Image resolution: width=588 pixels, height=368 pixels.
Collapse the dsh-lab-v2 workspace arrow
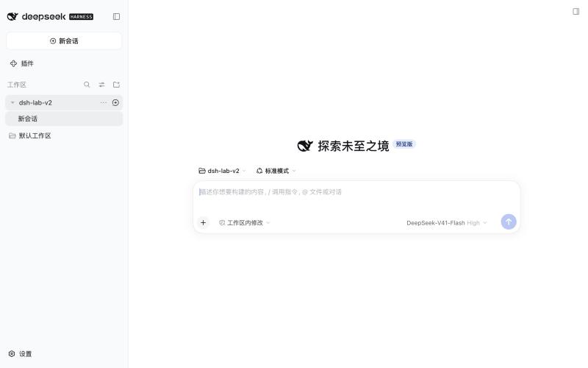(12, 102)
